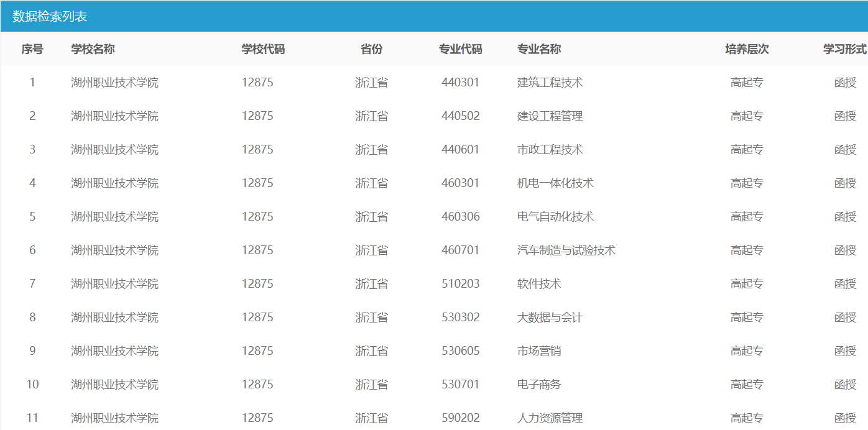
Task: Select major name 建筑工程技术
Action: [x=550, y=83]
